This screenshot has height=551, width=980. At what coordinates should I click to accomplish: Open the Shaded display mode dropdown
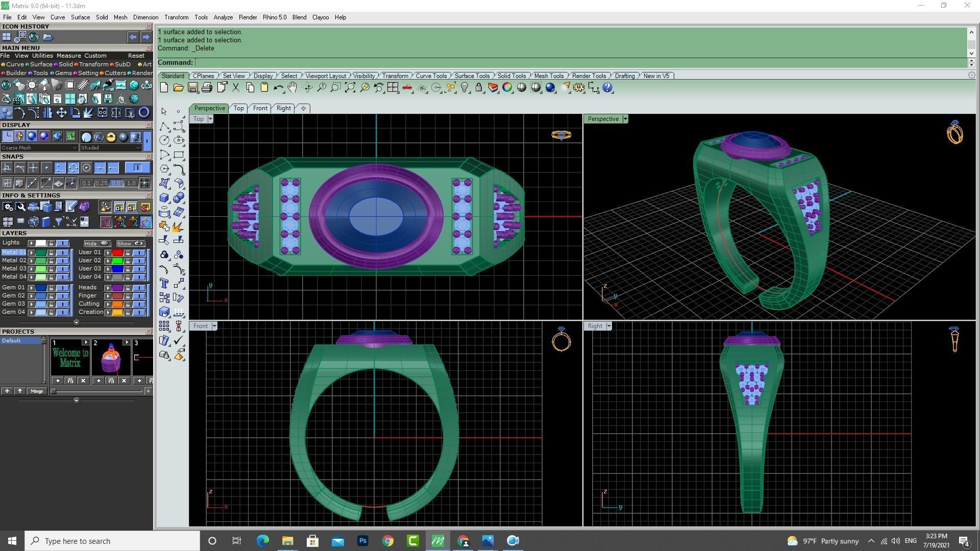110,148
